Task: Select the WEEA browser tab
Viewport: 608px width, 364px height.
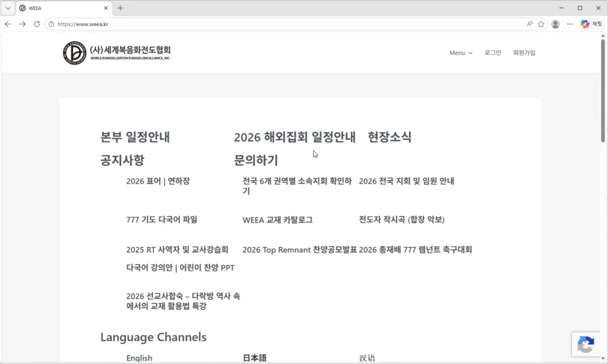Action: (x=64, y=8)
